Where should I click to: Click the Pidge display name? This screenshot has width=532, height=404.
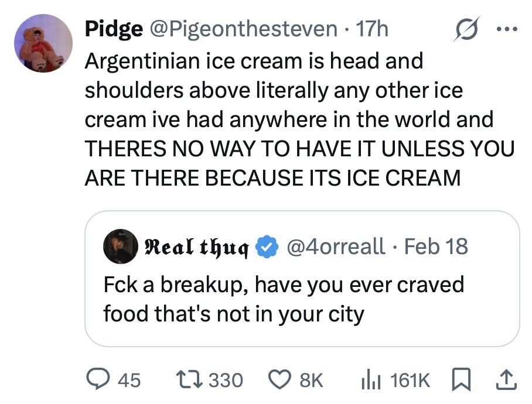(113, 28)
